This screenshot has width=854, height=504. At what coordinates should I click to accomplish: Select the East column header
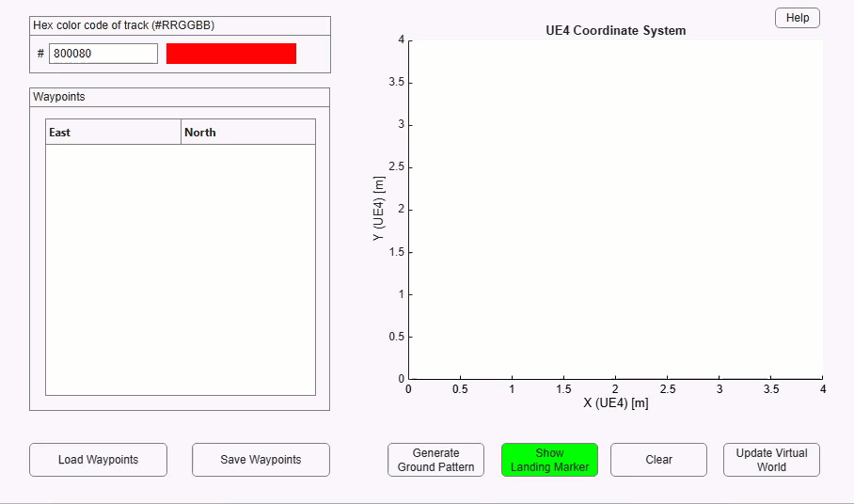(113, 133)
